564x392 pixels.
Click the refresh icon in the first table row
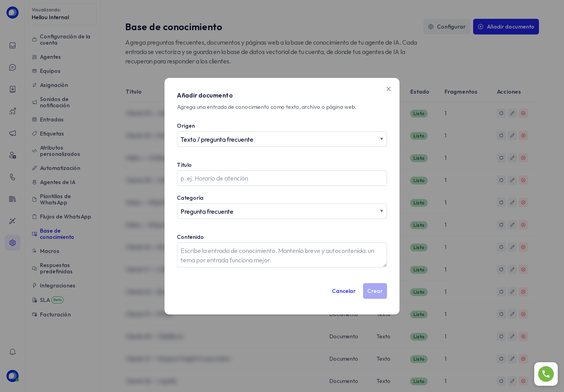501,113
